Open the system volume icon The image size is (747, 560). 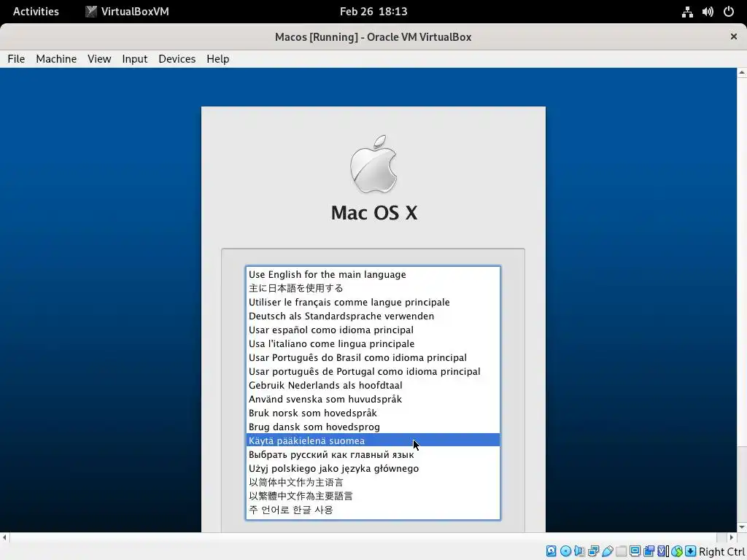click(x=708, y=12)
